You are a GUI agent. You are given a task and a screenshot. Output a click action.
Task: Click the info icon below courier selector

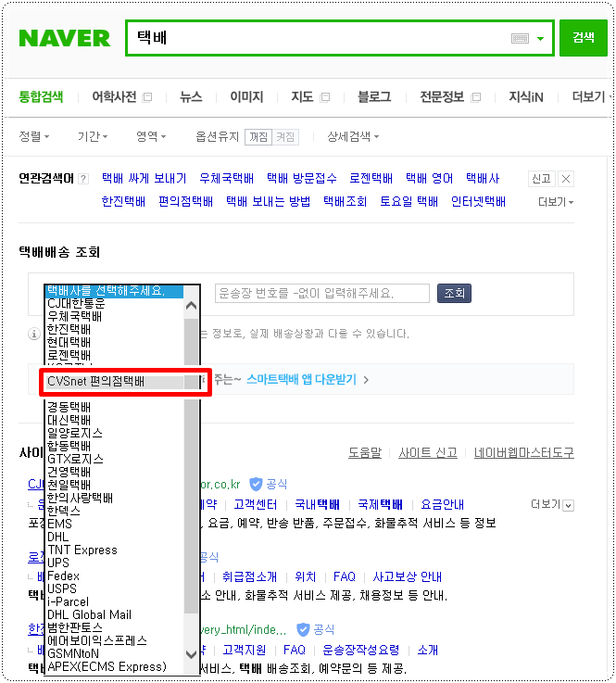[34, 335]
